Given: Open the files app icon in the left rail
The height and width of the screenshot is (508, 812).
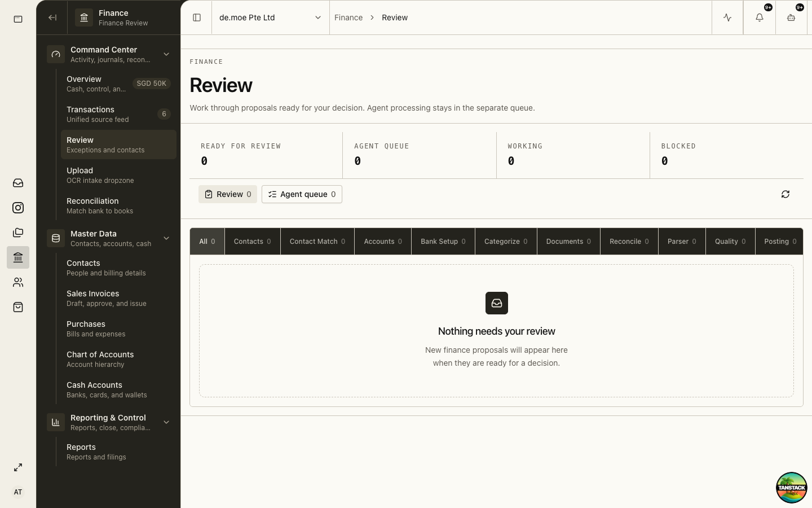Looking at the screenshot, I should [18, 233].
